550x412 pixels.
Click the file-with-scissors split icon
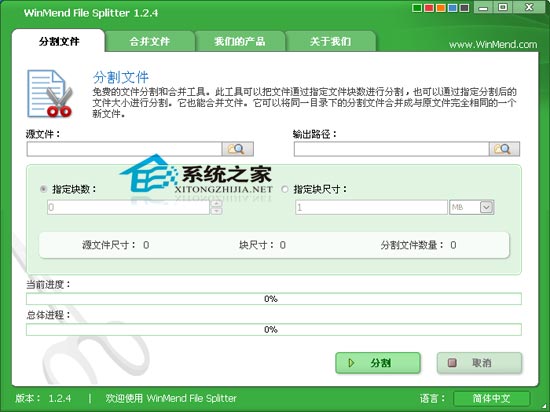[50, 93]
